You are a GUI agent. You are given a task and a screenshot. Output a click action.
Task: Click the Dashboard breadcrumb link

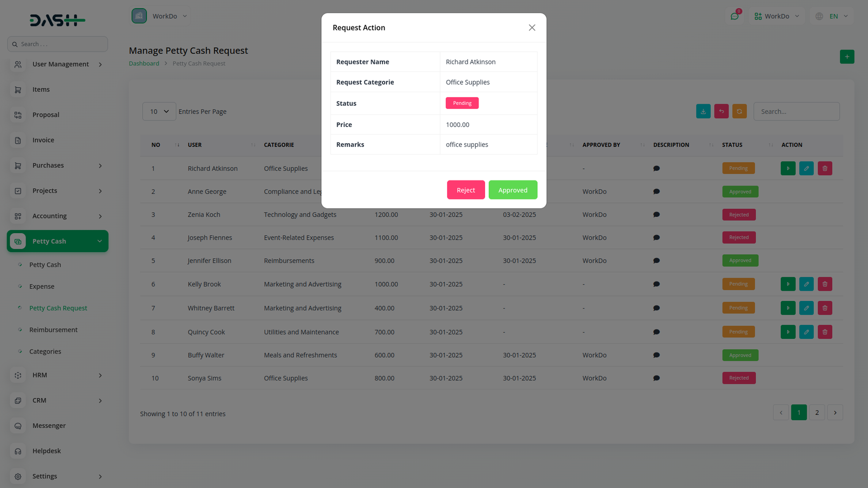click(x=144, y=63)
